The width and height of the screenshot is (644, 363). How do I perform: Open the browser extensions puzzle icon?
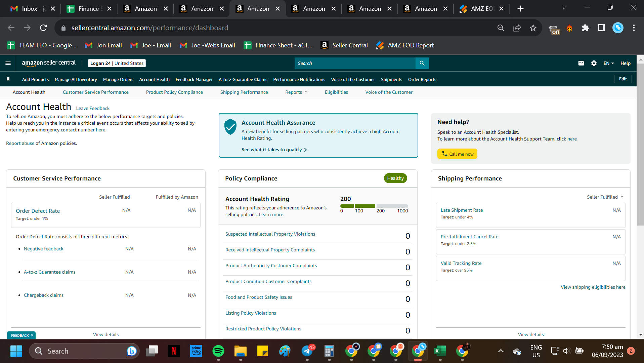click(x=586, y=28)
